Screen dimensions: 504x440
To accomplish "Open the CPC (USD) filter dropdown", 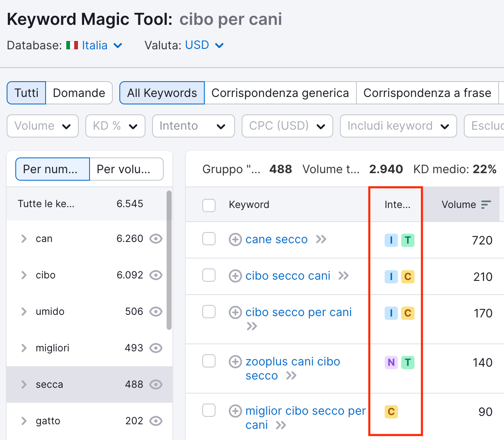I will (x=287, y=126).
